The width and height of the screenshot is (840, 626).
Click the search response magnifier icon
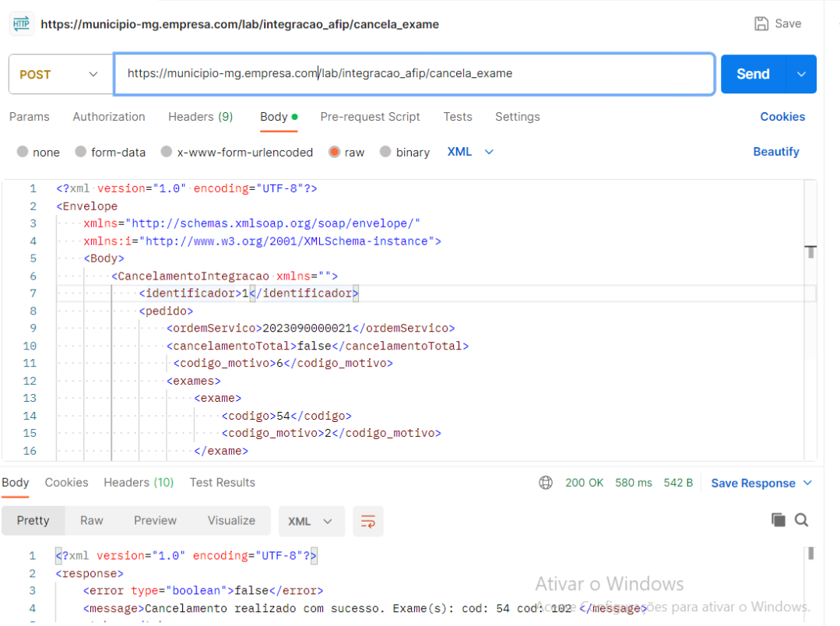(801, 520)
